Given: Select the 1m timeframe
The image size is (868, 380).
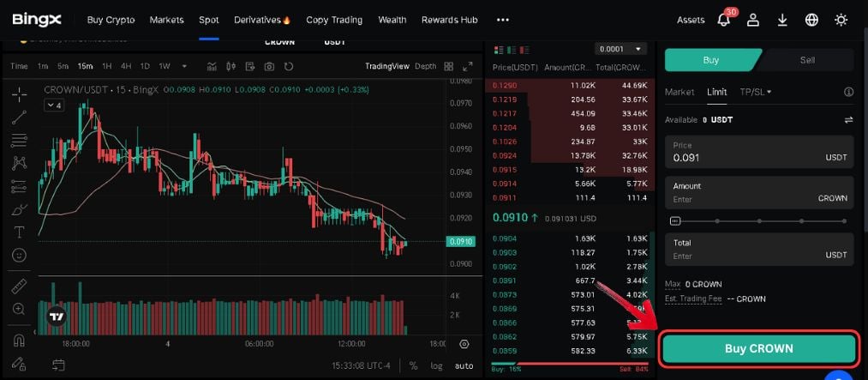Looking at the screenshot, I should (43, 66).
